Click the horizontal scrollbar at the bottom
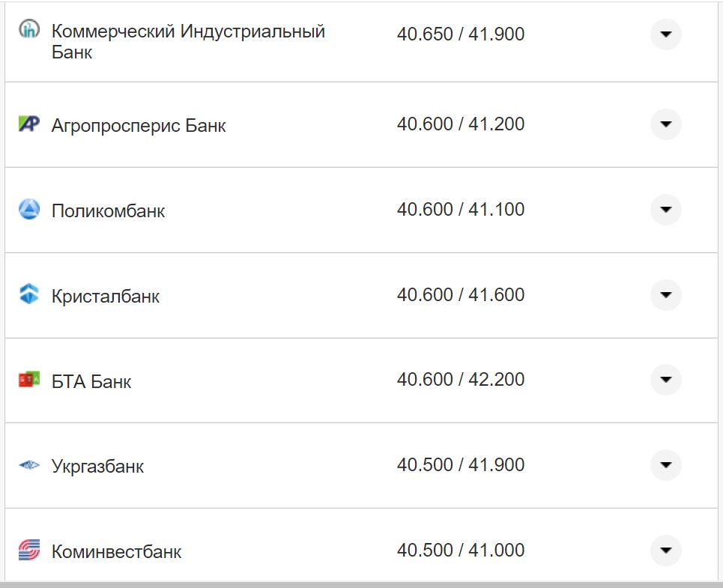The height and width of the screenshot is (588, 723). [361, 584]
